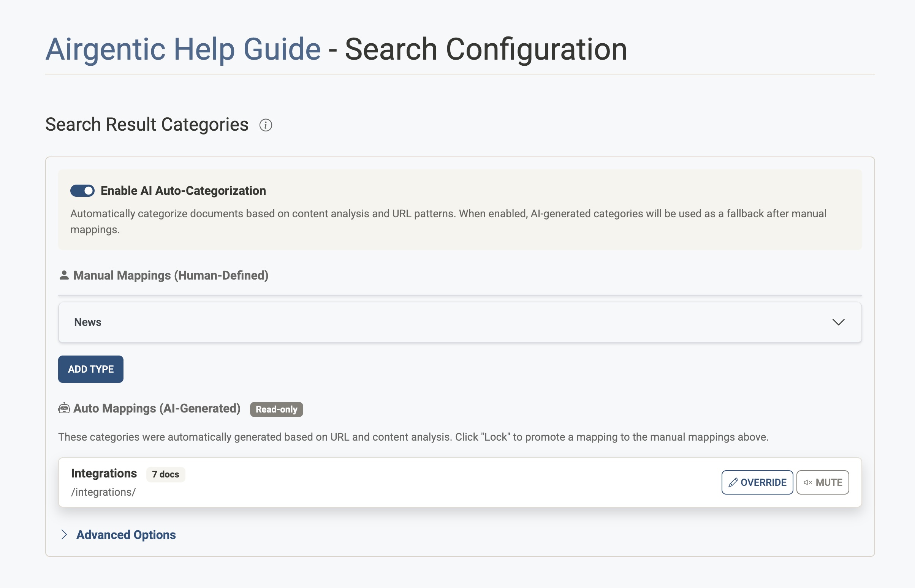
Task: Click the muted speaker icon for Integrations
Action: tap(807, 483)
